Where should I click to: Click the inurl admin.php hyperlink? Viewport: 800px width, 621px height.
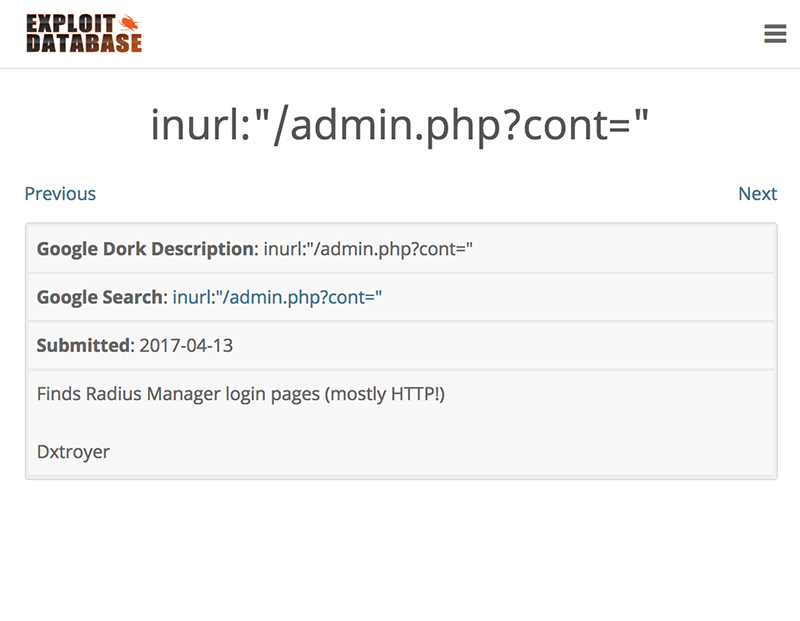pyautogui.click(x=277, y=297)
